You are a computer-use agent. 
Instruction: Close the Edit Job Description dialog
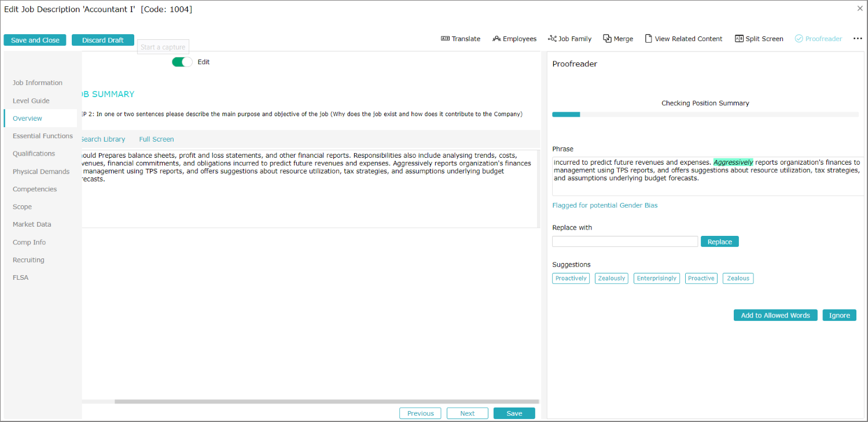(x=860, y=9)
